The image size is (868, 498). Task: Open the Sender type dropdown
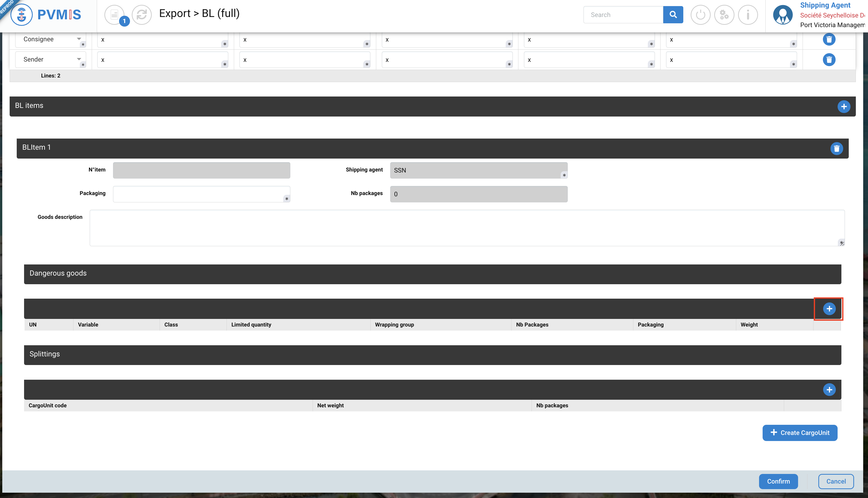click(51, 60)
